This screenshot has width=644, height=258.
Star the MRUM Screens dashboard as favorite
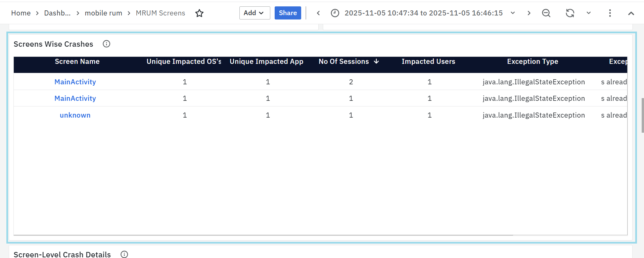coord(199,13)
